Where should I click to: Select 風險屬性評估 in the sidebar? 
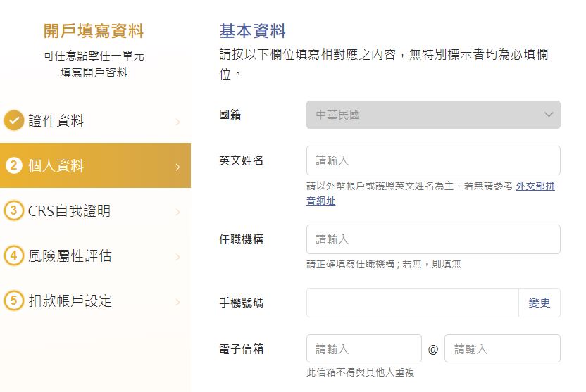pos(70,256)
